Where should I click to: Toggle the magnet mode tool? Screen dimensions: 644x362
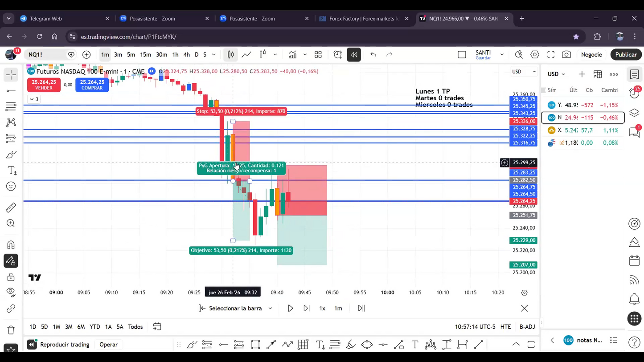pyautogui.click(x=11, y=244)
